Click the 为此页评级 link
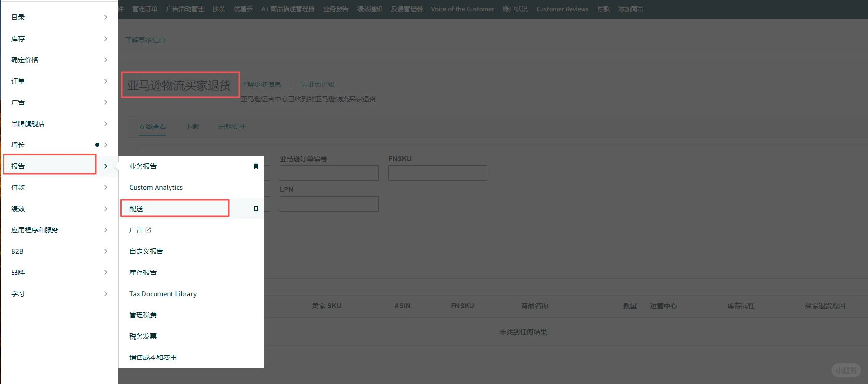Viewport: 868px width, 384px height. 318,85
